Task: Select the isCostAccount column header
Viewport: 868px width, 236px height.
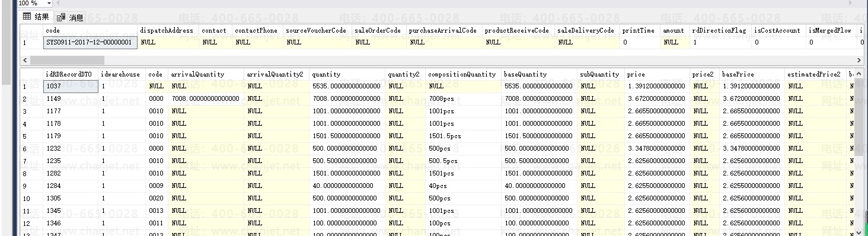Action: (x=778, y=30)
